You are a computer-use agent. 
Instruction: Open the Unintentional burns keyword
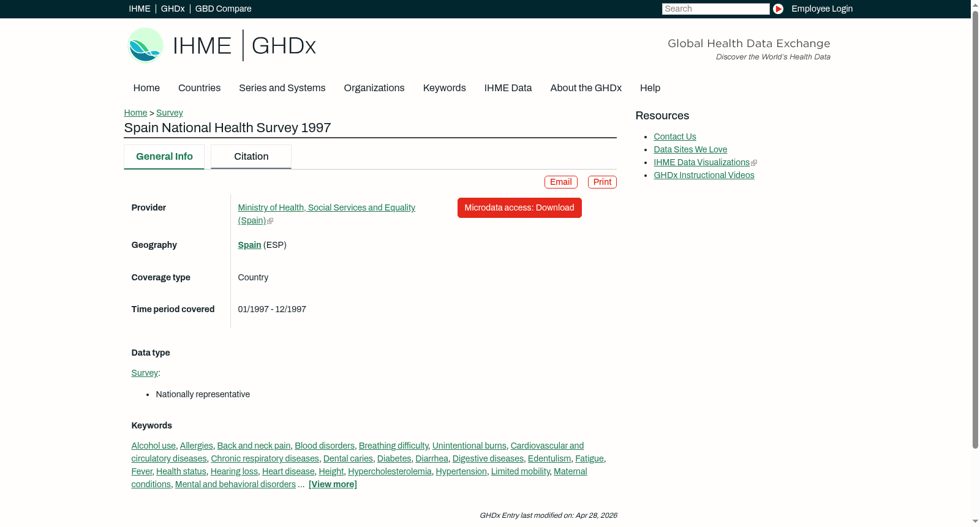(469, 446)
